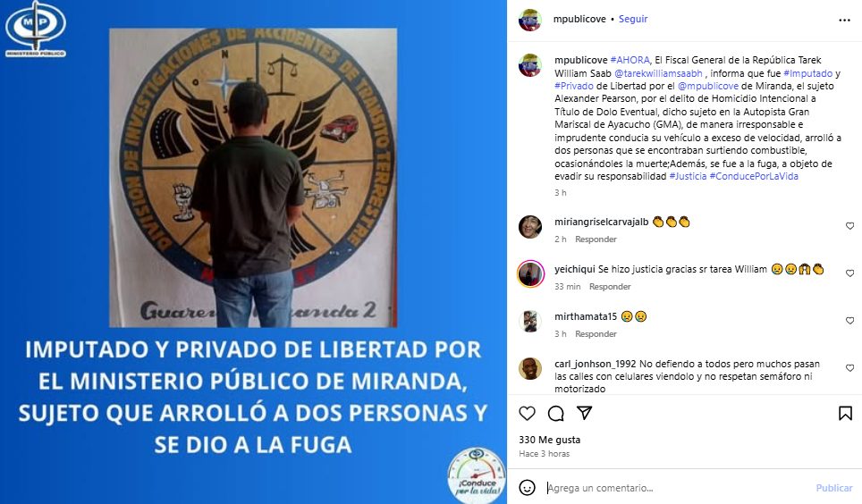This screenshot has height=504, width=862.
Task: Open the three-dot more options menu
Action: click(x=844, y=21)
